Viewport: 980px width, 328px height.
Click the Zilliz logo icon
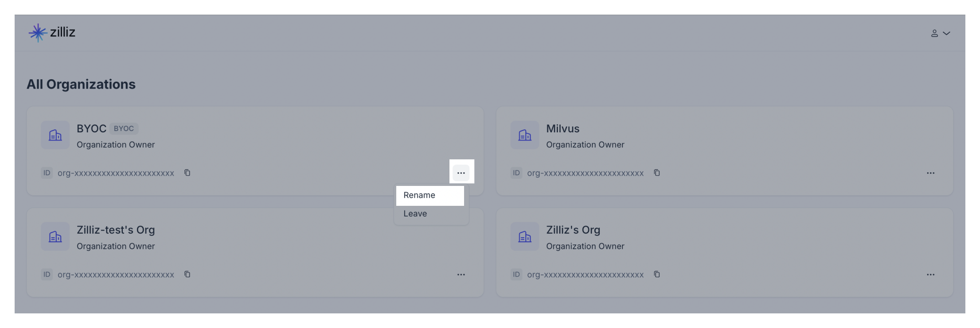[38, 32]
